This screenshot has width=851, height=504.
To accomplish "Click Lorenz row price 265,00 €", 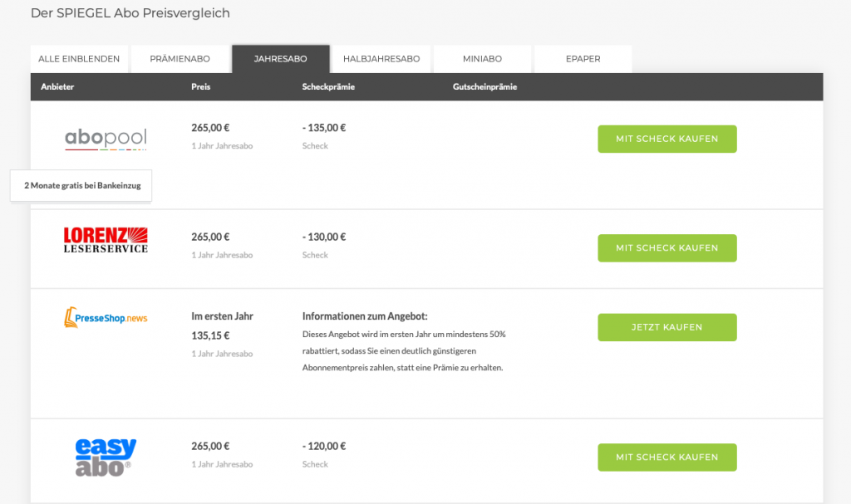I will 210,237.
